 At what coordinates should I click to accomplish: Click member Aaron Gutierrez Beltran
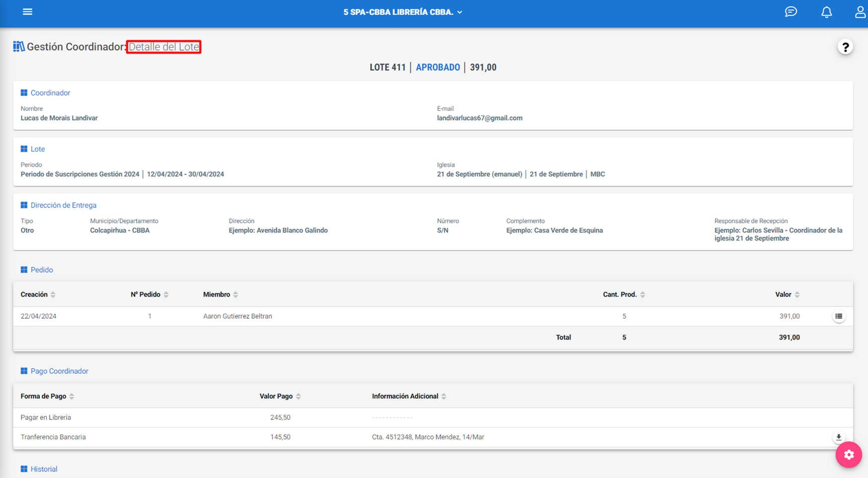click(x=237, y=316)
